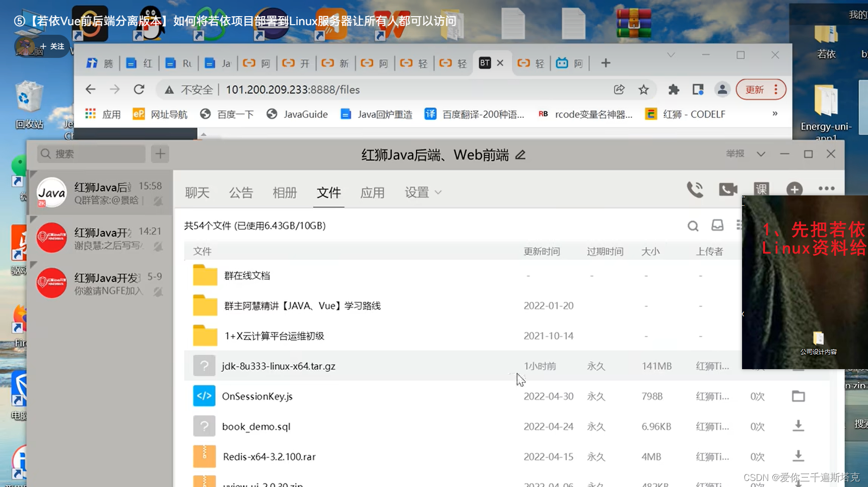Open the 更新 menu three dots

click(776, 90)
